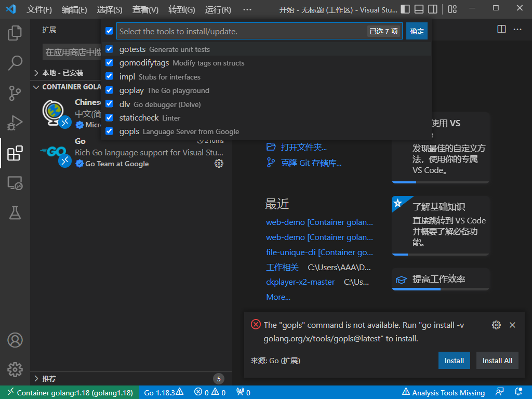The image size is (532, 399).
Task: Open the Manage gear in activity bar
Action: (x=15, y=369)
